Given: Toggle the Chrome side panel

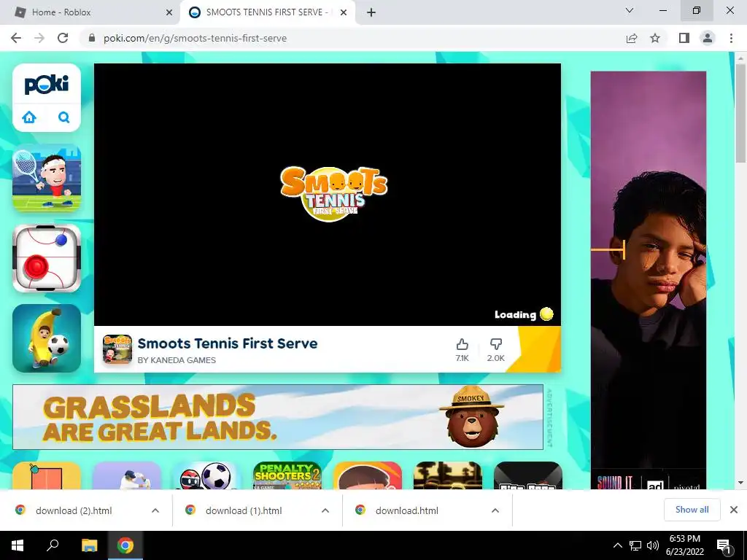Looking at the screenshot, I should tap(684, 38).
